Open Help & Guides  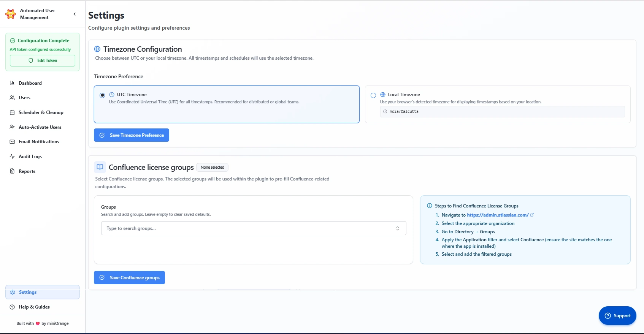(43, 307)
